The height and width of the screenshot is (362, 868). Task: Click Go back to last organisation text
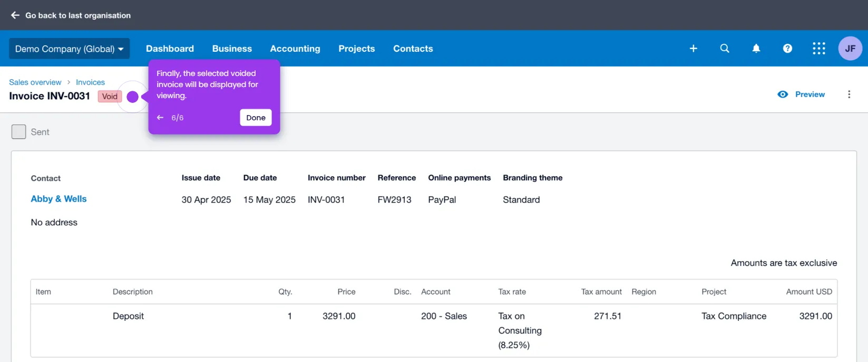78,15
